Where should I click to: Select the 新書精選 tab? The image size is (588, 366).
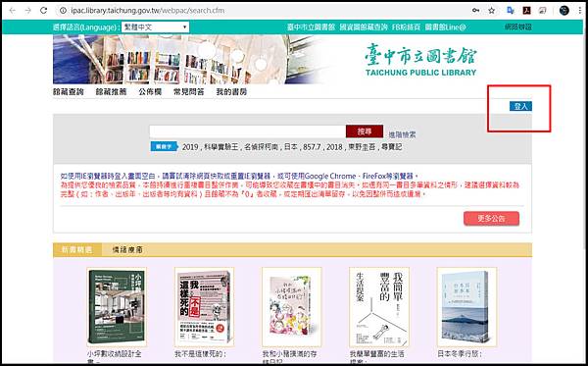click(x=76, y=249)
